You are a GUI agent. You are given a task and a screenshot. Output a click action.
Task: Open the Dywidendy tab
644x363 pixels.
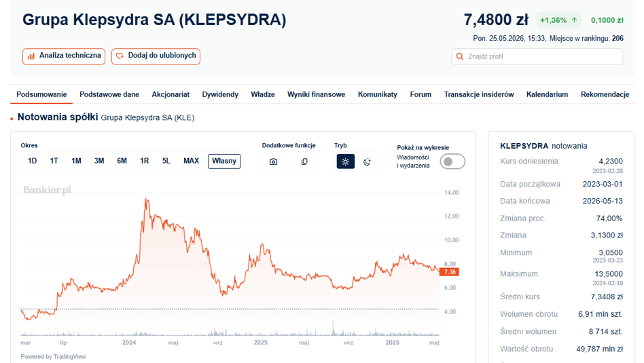point(220,94)
